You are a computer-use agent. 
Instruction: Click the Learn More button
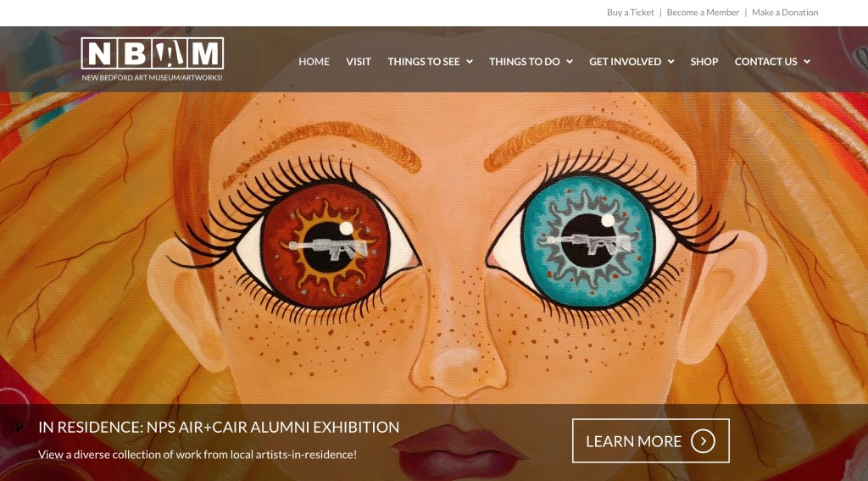pos(650,440)
